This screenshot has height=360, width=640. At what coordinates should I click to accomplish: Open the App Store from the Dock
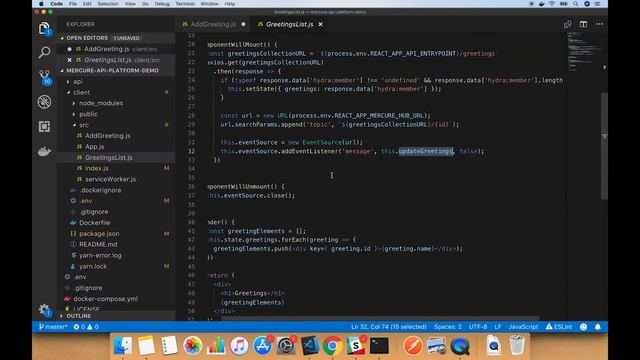click(262, 346)
